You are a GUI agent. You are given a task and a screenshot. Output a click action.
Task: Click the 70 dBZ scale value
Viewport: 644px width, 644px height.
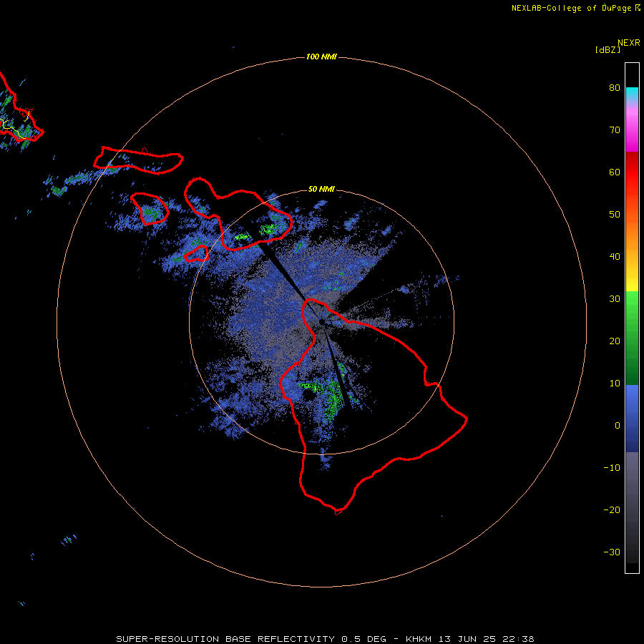615,130
